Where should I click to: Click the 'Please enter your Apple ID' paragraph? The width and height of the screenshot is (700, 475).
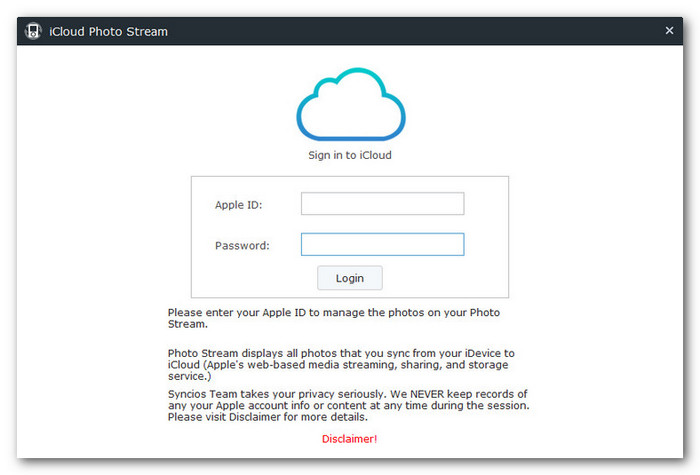click(x=334, y=318)
